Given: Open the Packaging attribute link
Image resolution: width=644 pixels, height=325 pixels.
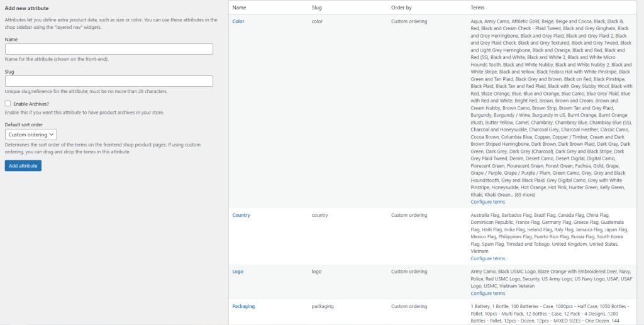Looking at the screenshot, I should coord(243,306).
